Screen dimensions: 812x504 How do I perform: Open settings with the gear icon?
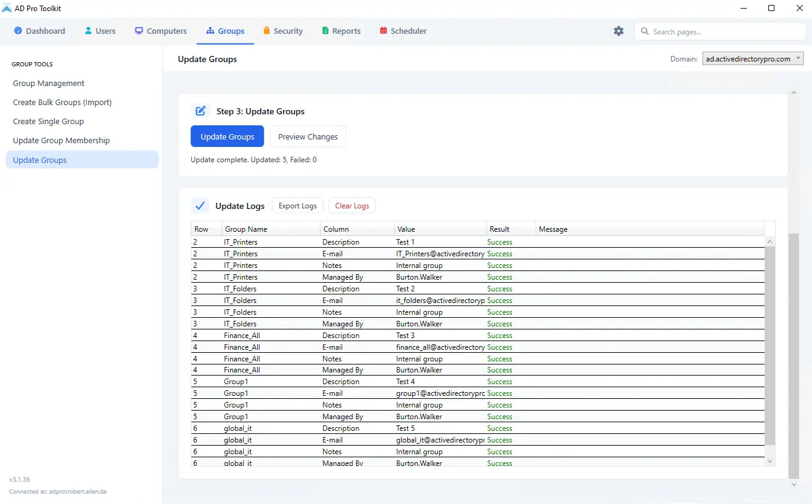(619, 31)
